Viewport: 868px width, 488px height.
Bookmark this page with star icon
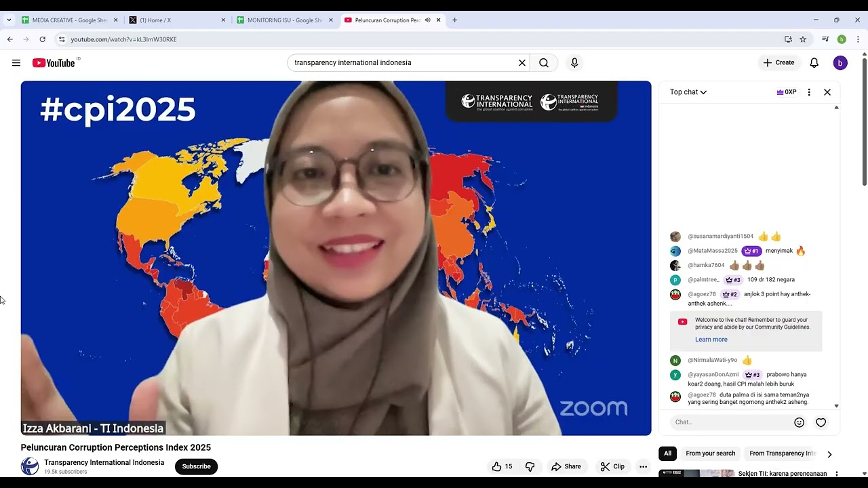coord(803,39)
